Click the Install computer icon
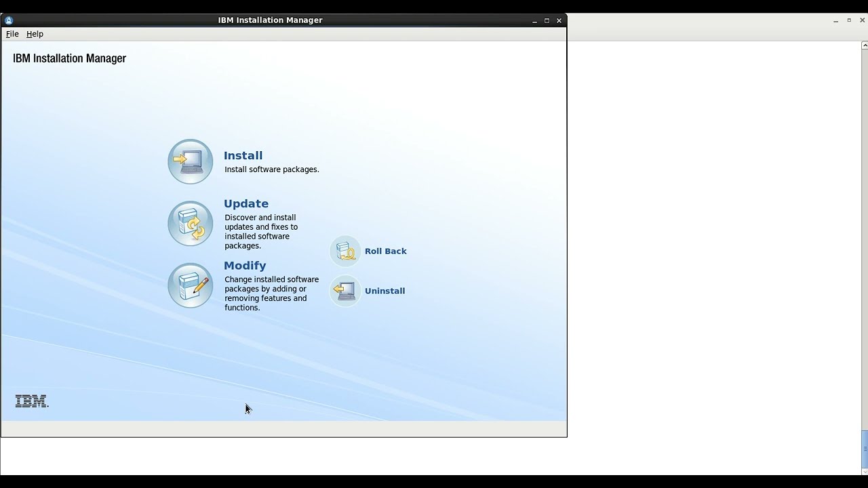 point(191,161)
